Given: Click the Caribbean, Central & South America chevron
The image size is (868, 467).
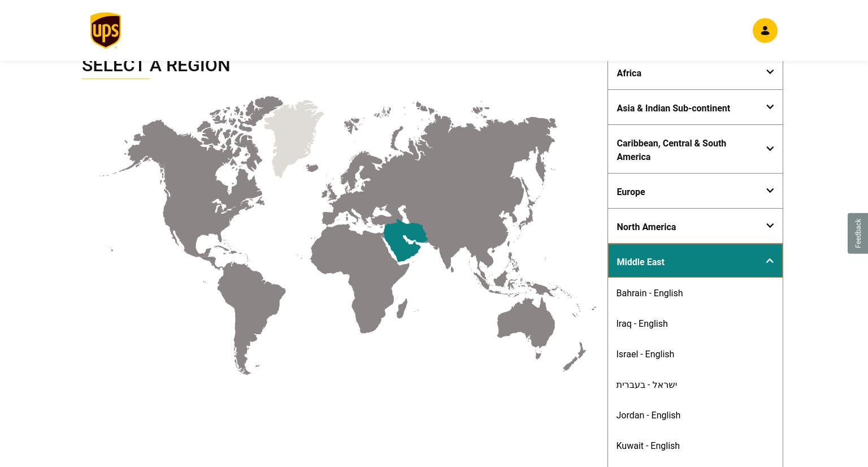Looking at the screenshot, I should (x=770, y=149).
